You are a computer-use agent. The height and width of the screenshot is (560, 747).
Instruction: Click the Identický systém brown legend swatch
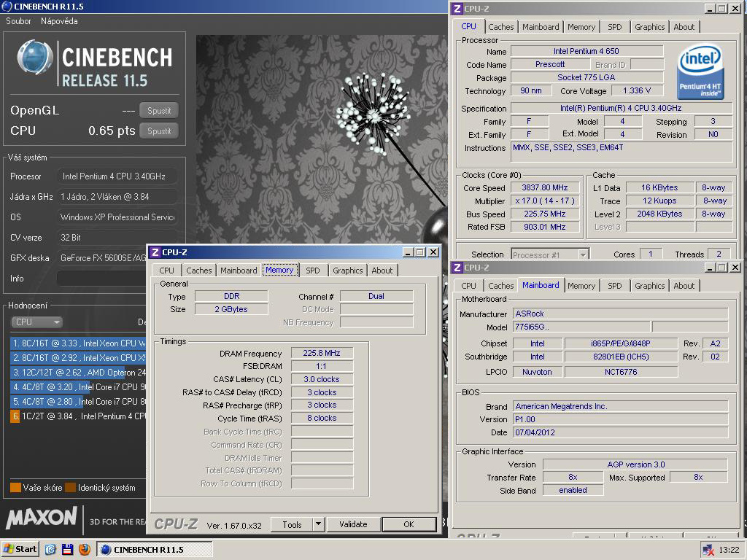71,488
